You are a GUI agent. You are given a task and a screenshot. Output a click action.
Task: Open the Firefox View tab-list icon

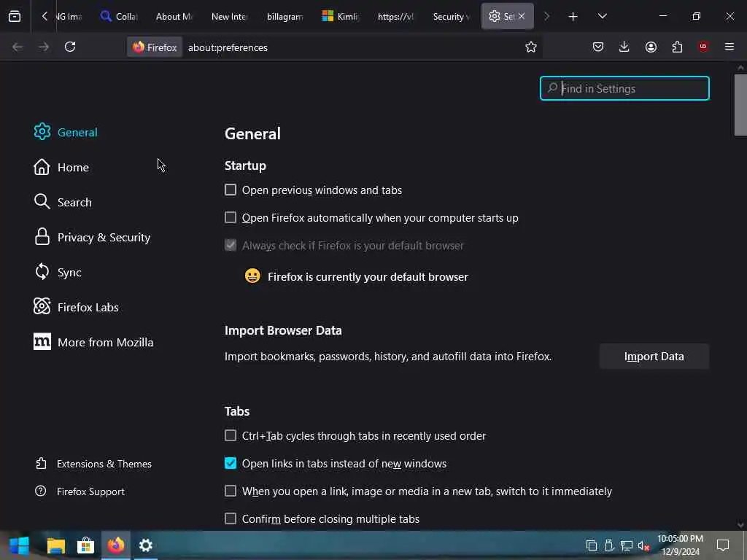tap(15, 16)
